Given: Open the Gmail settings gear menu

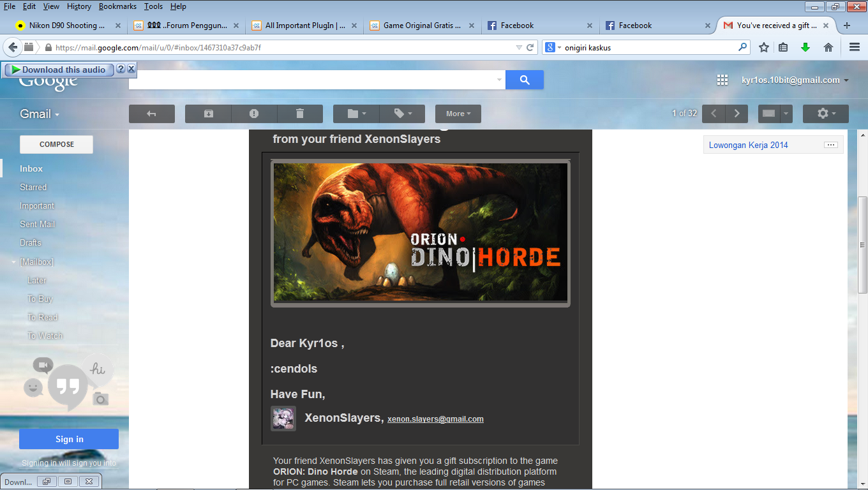Looking at the screenshot, I should [826, 114].
